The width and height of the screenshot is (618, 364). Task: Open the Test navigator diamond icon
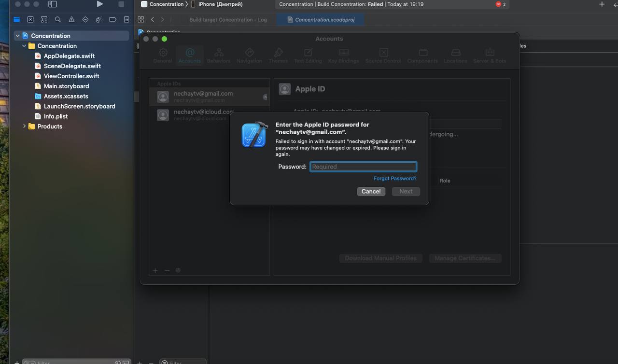(x=85, y=20)
